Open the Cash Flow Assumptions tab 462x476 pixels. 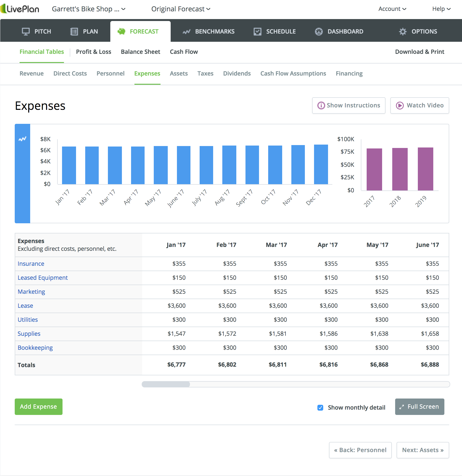coord(293,73)
